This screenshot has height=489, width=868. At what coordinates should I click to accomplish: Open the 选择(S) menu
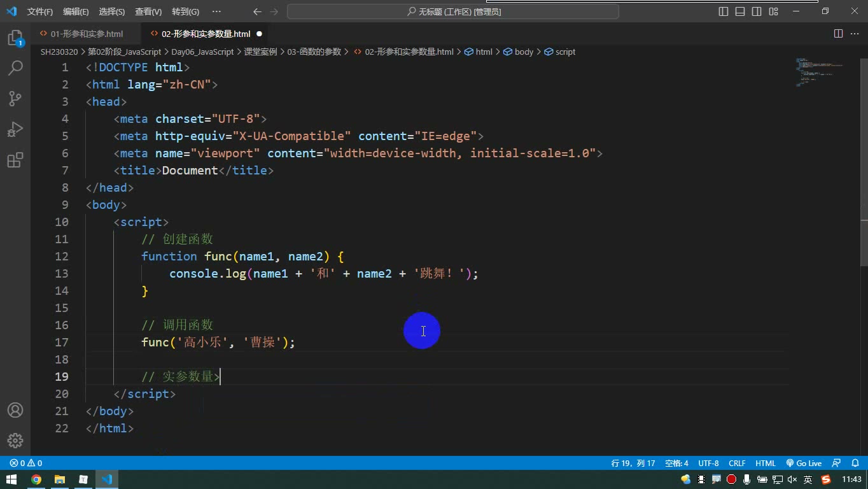click(112, 11)
